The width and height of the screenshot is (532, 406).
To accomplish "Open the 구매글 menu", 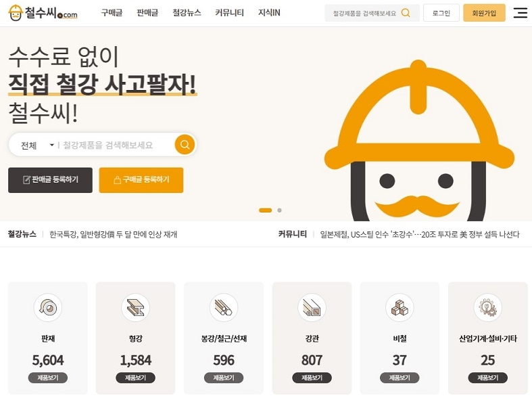I will [x=112, y=13].
